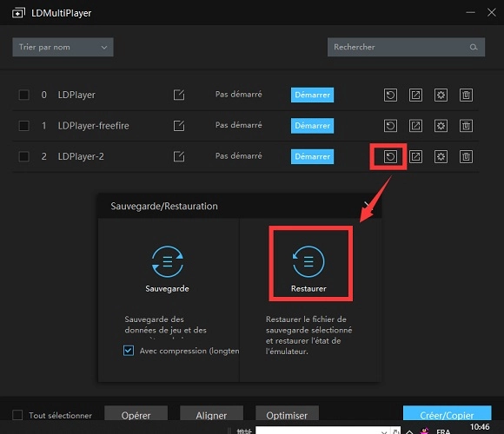Click the 10:46 clock in taskbar

(x=480, y=427)
